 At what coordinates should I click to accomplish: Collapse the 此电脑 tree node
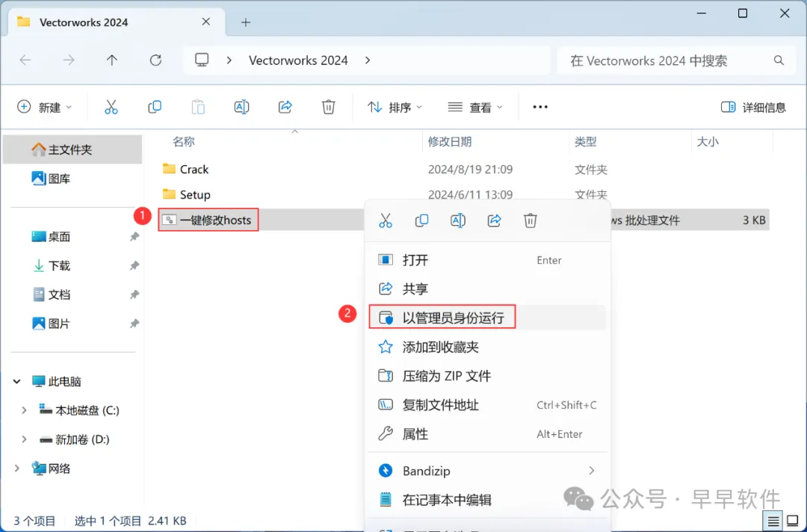click(x=17, y=382)
